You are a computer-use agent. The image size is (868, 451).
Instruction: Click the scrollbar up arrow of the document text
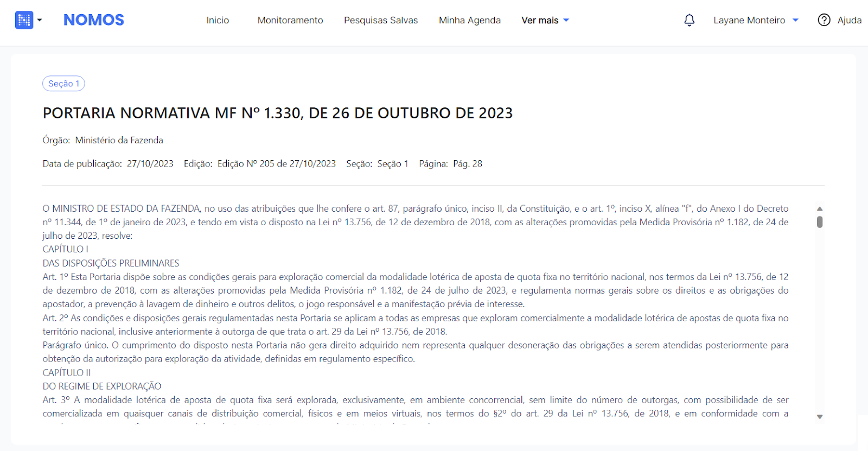tap(820, 209)
